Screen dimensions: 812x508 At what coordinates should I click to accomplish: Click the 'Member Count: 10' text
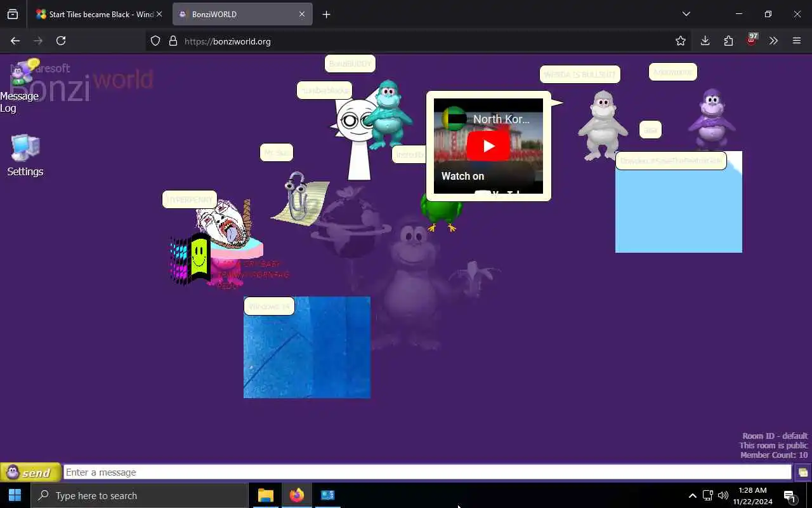coord(774,455)
